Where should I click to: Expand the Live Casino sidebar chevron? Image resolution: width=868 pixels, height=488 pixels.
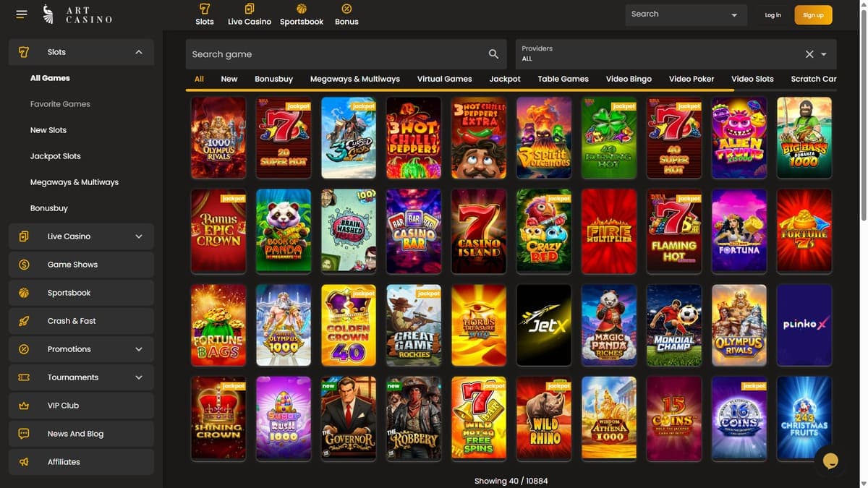[139, 236]
